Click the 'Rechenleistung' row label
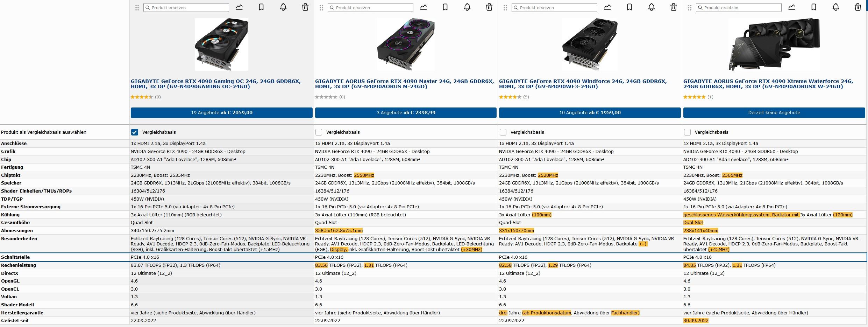868x327 pixels. [19, 265]
